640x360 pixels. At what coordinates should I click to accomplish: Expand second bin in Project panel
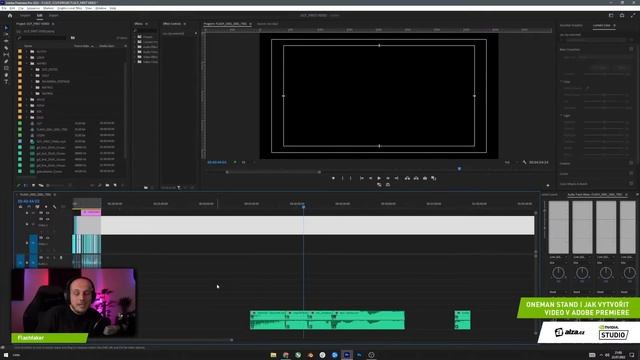pos(27,58)
